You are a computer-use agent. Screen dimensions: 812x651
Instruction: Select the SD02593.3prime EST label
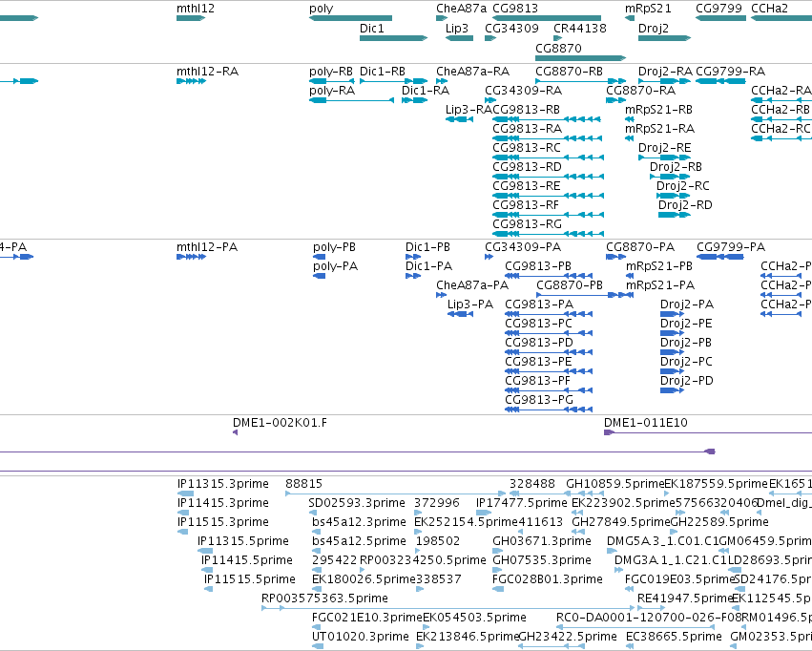coord(357,503)
